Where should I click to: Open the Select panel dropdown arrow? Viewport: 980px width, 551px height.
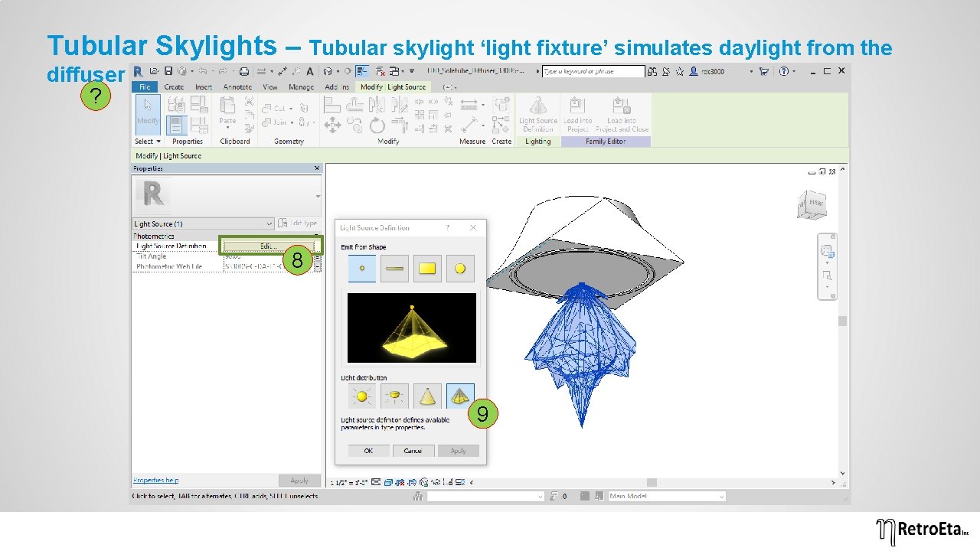tap(158, 141)
